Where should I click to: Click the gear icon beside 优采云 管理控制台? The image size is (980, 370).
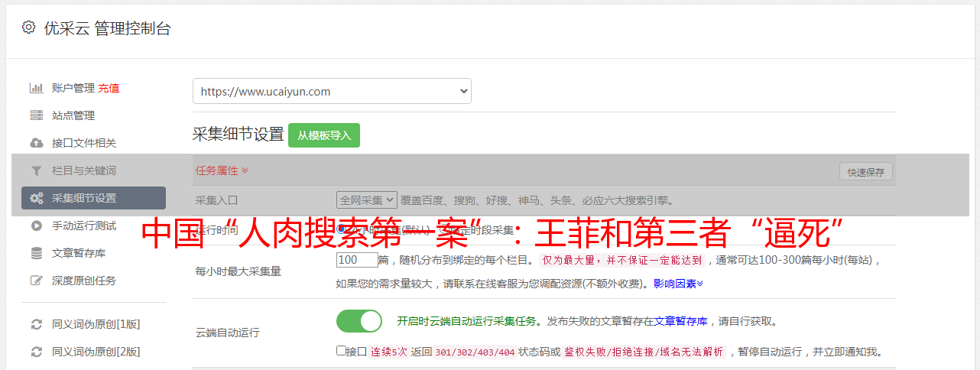[28, 28]
